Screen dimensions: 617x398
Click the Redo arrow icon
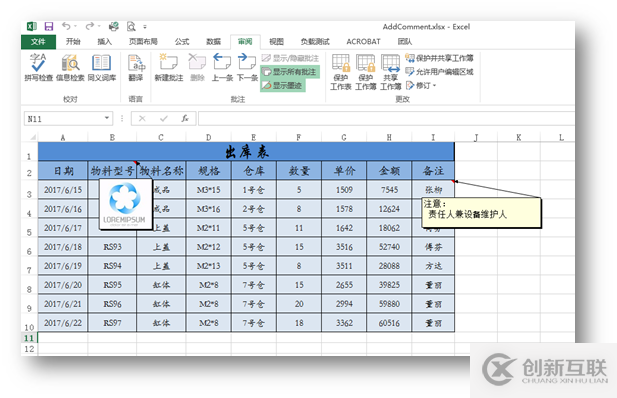[x=90, y=26]
